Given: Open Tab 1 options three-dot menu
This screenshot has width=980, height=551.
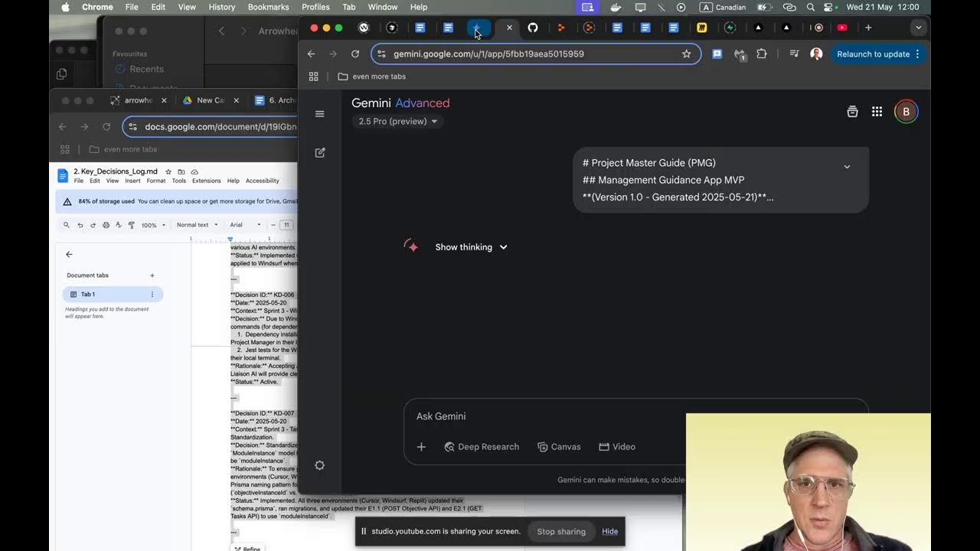Looking at the screenshot, I should (152, 295).
